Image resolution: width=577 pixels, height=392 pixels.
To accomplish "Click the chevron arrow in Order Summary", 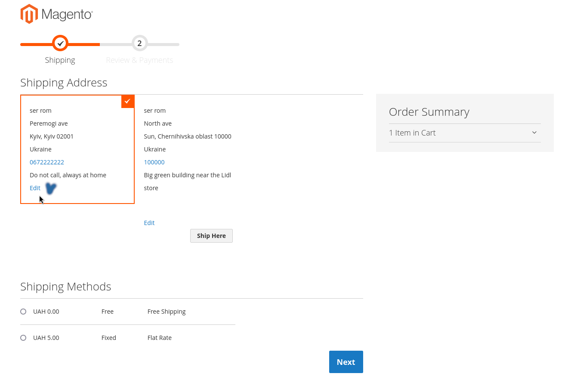I will (x=534, y=133).
